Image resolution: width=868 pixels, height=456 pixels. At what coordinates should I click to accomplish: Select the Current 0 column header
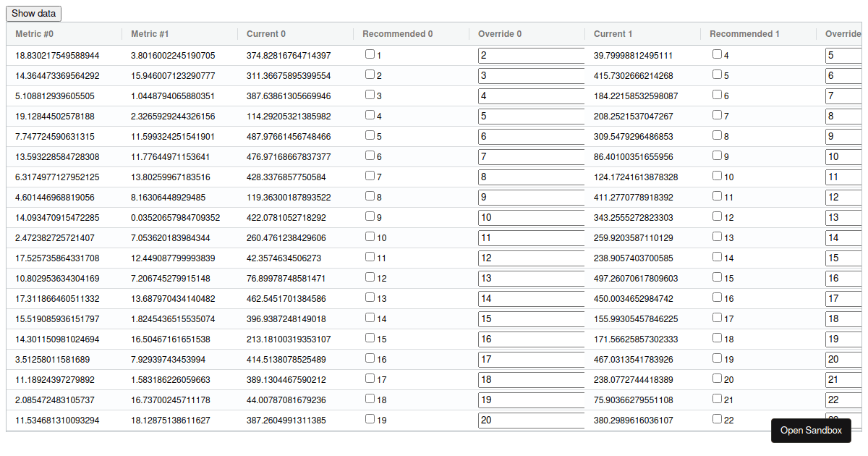(266, 34)
